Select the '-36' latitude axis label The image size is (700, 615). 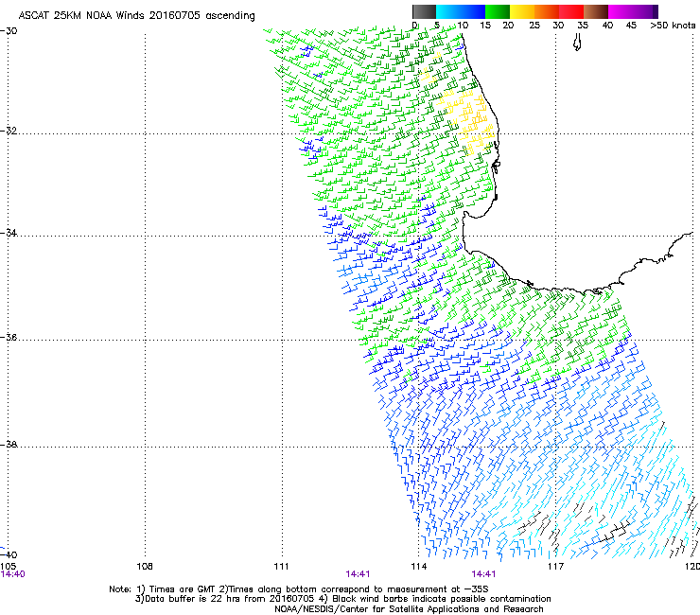(9, 337)
